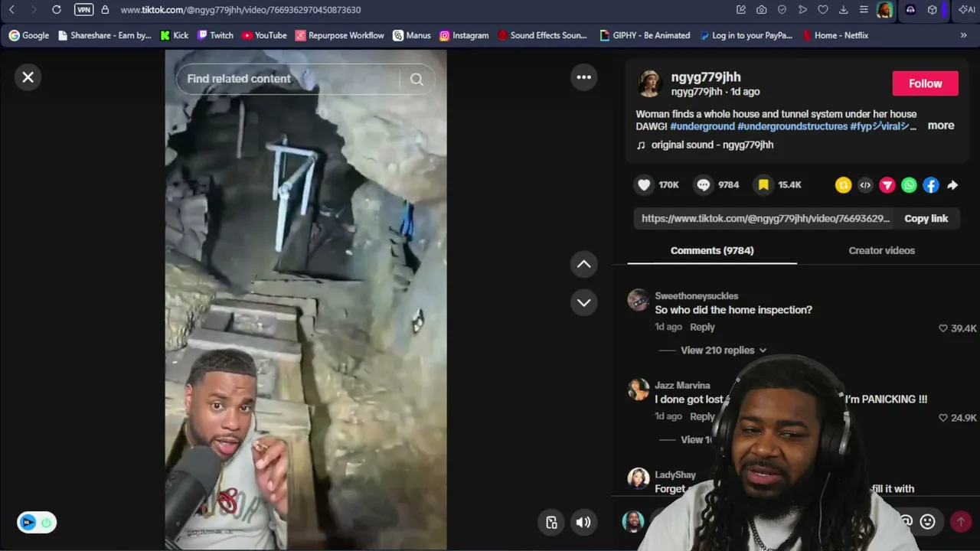This screenshot has height=551, width=980.
Task: Open the Sweethoneysuckles commenter name
Action: 697,296
